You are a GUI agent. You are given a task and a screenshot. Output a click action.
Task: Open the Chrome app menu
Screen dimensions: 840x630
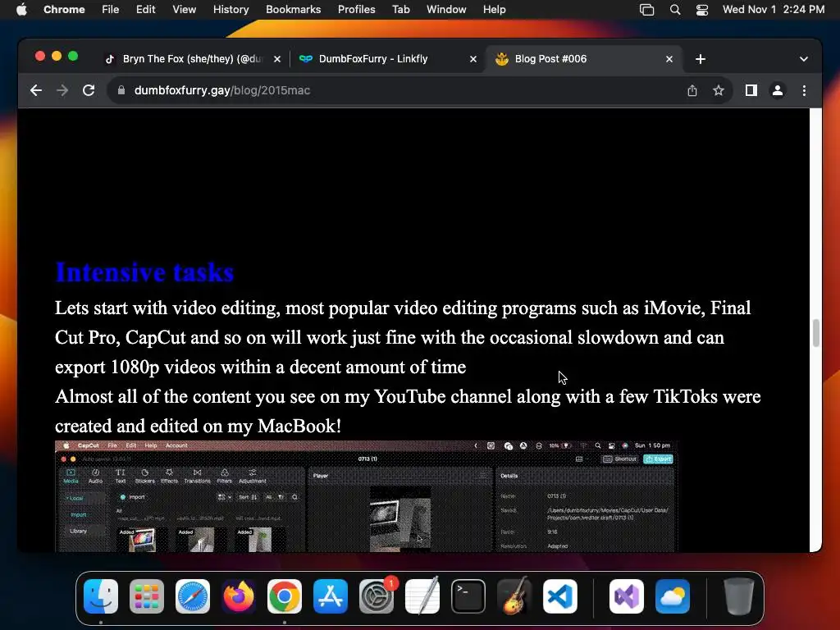click(64, 10)
